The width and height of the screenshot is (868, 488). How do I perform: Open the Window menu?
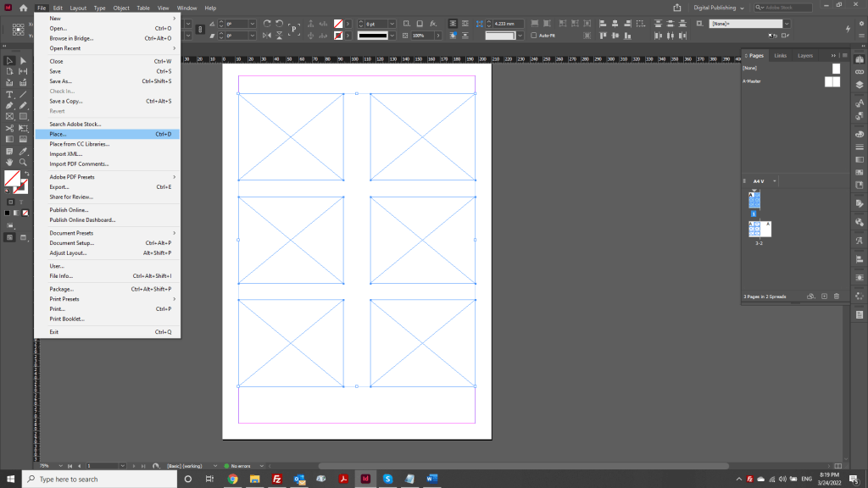186,8
